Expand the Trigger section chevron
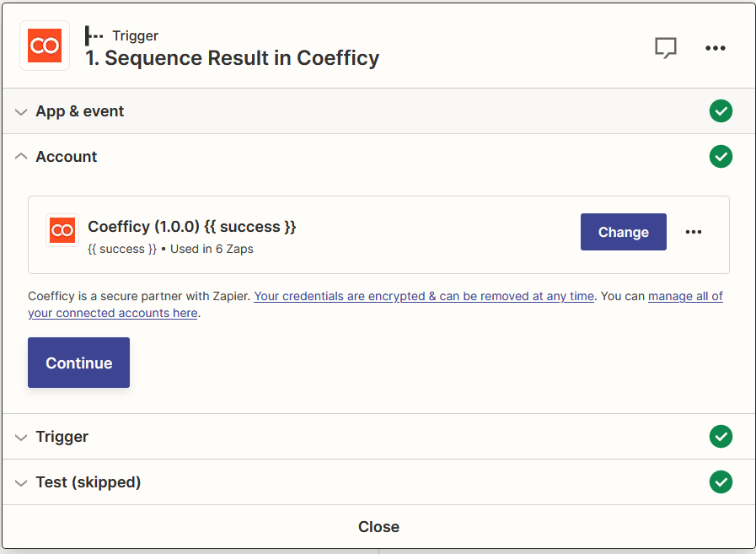This screenshot has height=554, width=756. click(x=21, y=437)
